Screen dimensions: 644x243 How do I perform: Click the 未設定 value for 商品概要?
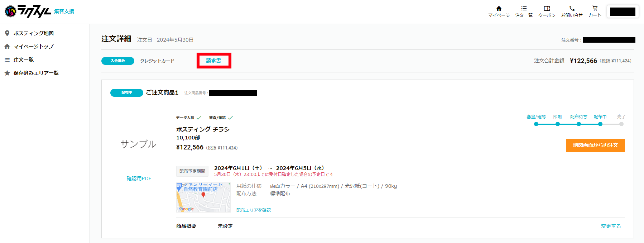coord(225,227)
